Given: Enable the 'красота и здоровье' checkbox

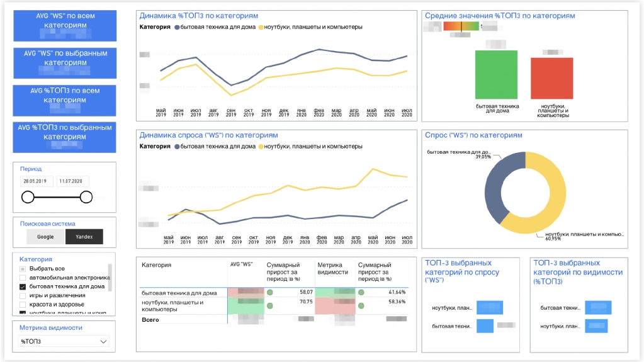Looking at the screenshot, I should click(23, 305).
